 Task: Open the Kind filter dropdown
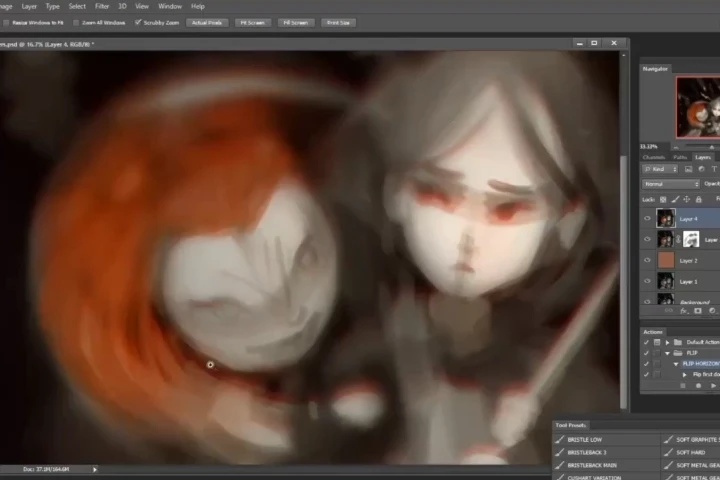coord(660,169)
